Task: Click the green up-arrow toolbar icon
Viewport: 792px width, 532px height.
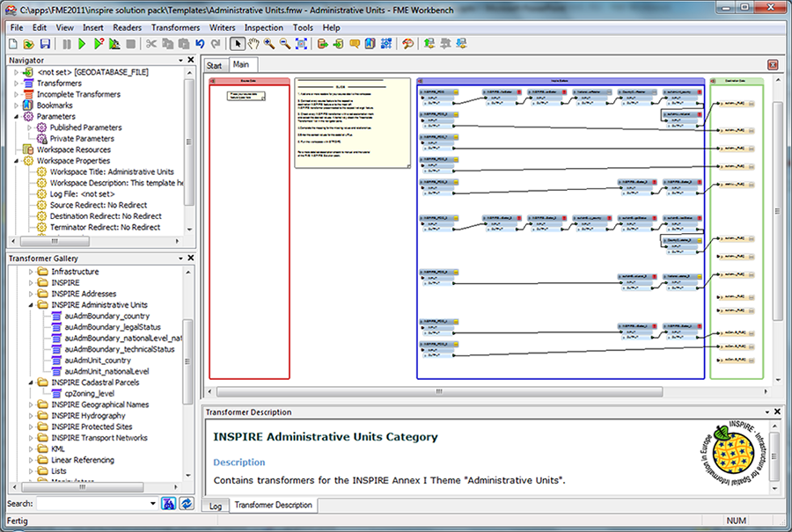Action: pos(429,45)
